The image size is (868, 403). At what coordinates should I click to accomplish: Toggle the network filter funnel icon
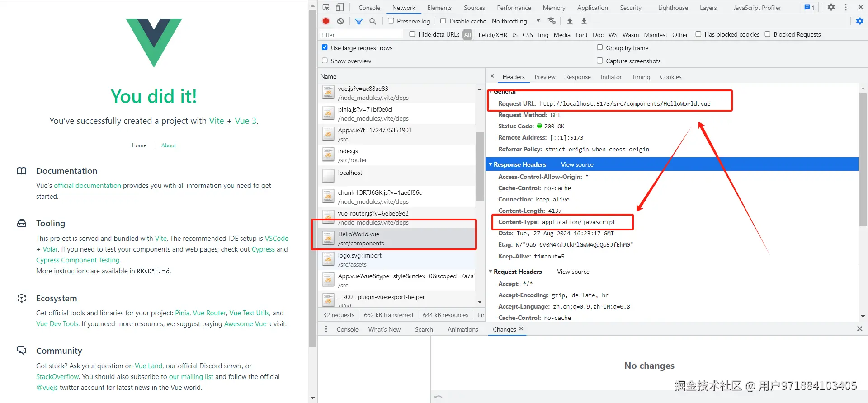(x=359, y=21)
